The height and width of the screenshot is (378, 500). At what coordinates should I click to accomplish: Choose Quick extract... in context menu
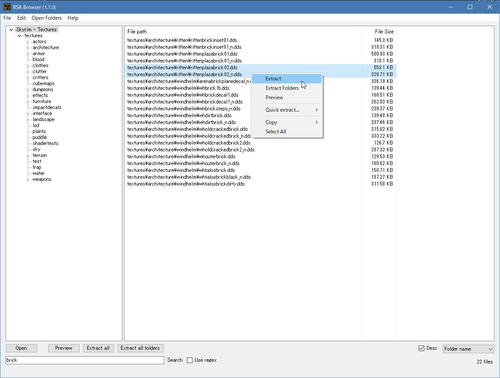click(287, 110)
